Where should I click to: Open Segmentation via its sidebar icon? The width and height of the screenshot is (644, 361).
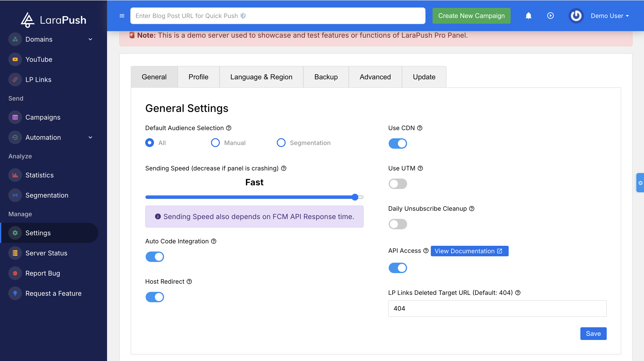(15, 195)
